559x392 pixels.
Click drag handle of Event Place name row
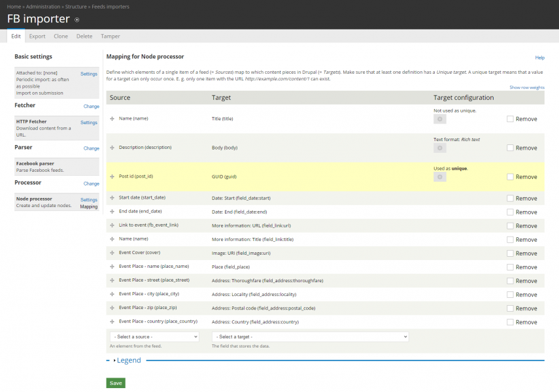click(112, 267)
